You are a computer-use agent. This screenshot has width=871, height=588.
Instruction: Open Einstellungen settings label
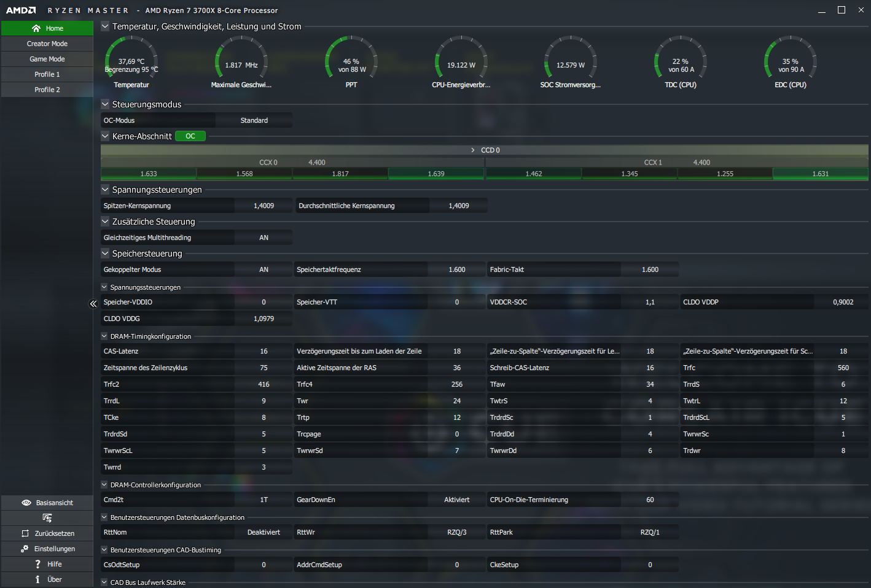pyautogui.click(x=55, y=549)
